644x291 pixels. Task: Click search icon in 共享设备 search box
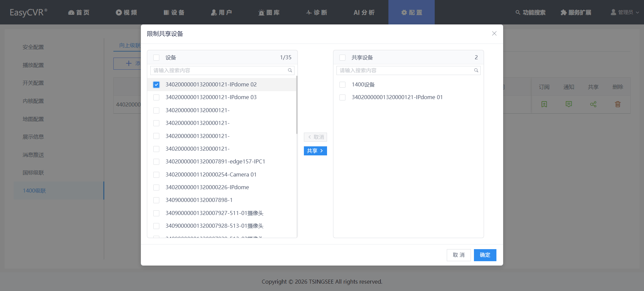476,70
